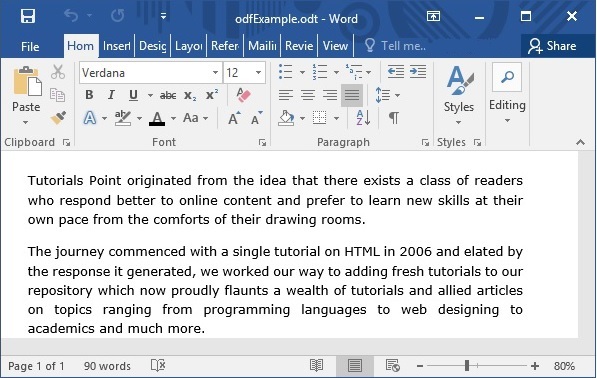The width and height of the screenshot is (597, 378).
Task: Toggle Subscript formatting
Action: tap(190, 95)
